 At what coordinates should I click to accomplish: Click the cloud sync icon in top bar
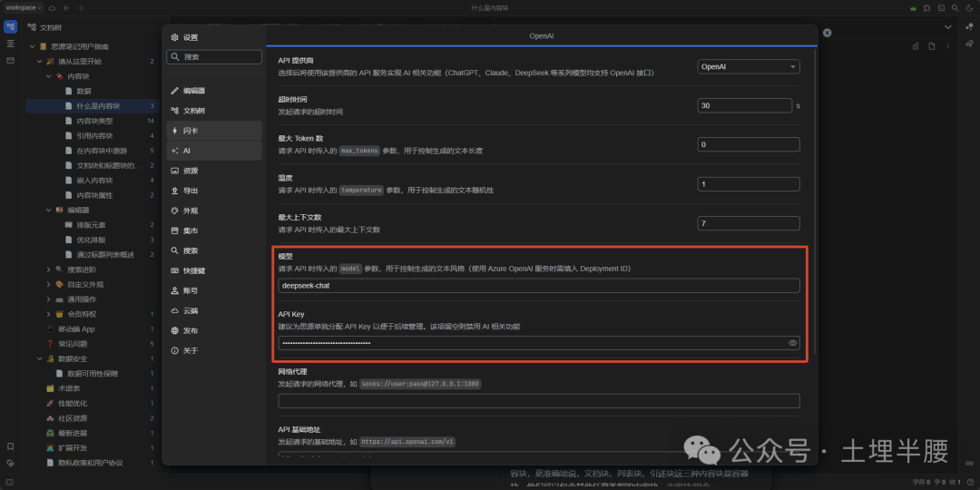point(52,8)
